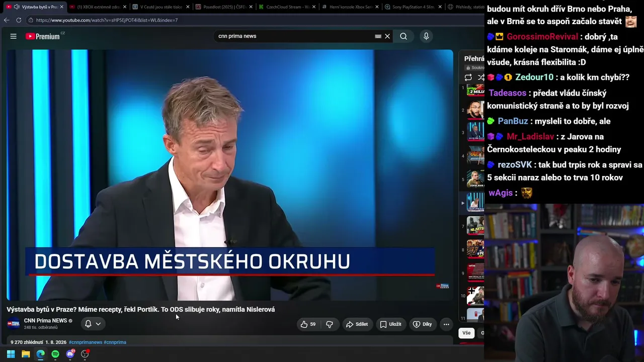Image resolution: width=644 pixels, height=362 pixels.
Task: Click chat username 'Mr_Ladislav'
Action: 530,137
